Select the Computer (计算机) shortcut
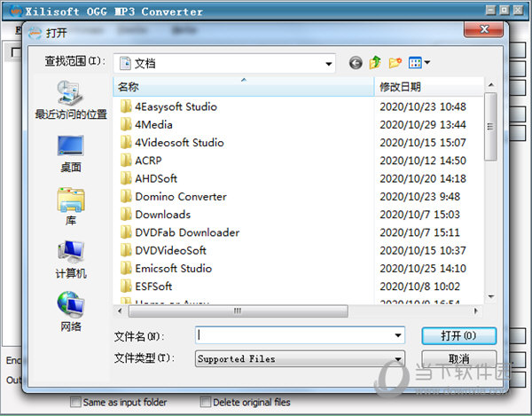The image size is (532, 416). pyautogui.click(x=71, y=260)
